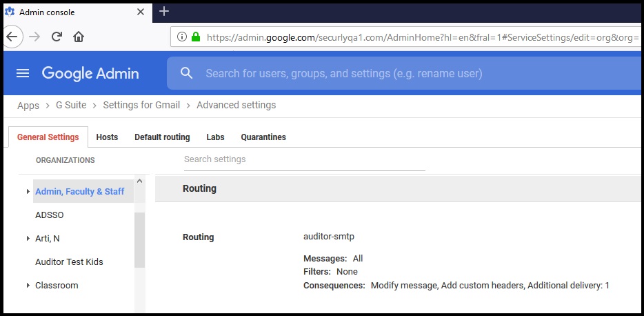Go back with browser back arrow

[12, 37]
